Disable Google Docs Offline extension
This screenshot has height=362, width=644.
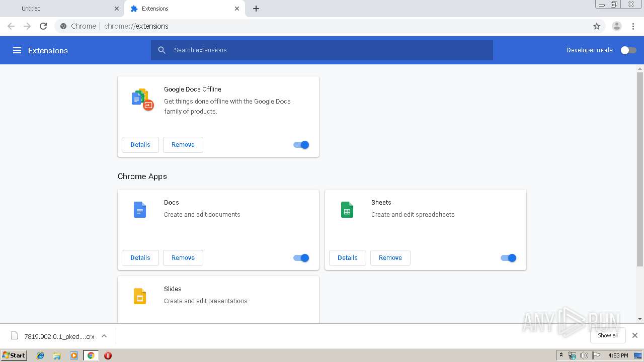301,145
